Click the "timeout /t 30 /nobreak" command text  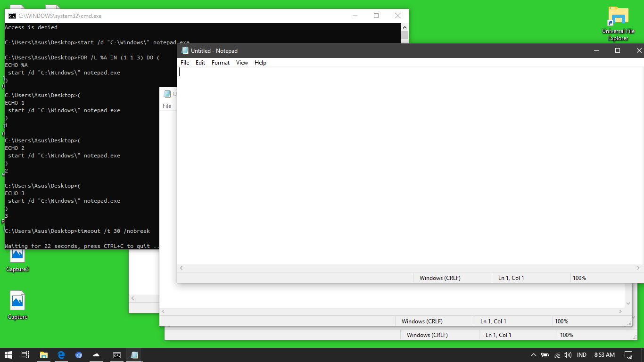114,231
